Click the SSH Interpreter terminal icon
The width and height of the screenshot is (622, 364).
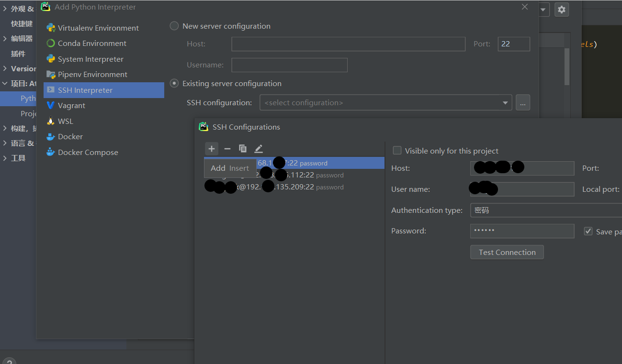pyautogui.click(x=51, y=90)
